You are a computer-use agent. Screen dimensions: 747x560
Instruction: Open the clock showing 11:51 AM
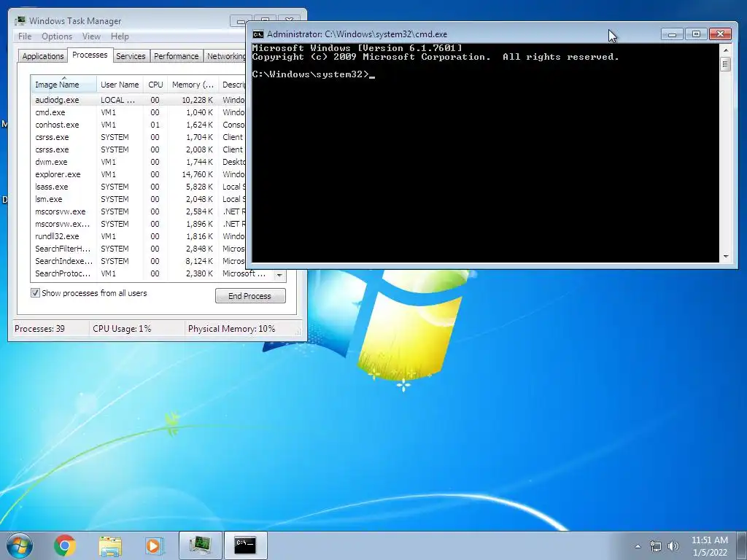pyautogui.click(x=709, y=546)
